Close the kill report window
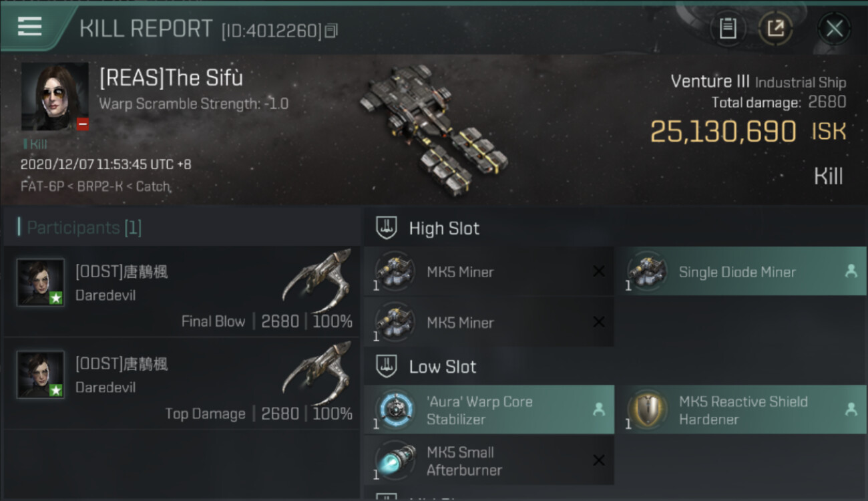This screenshot has height=501, width=868. (834, 29)
